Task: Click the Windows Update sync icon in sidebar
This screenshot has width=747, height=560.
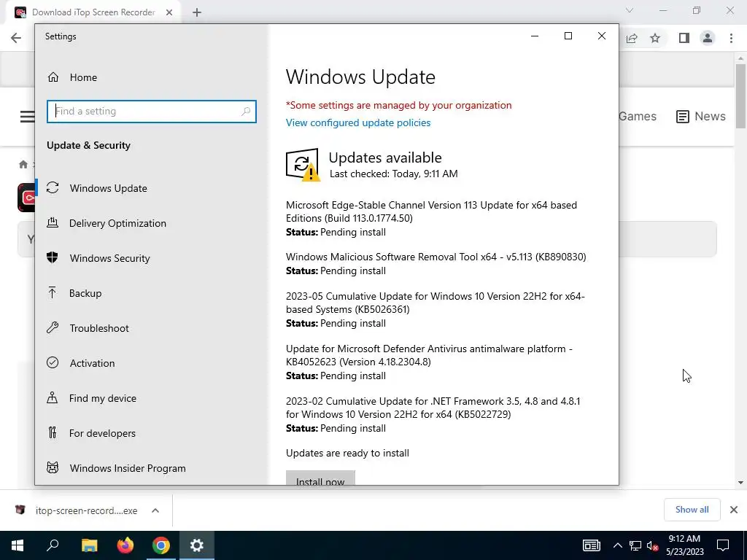Action: click(x=53, y=187)
